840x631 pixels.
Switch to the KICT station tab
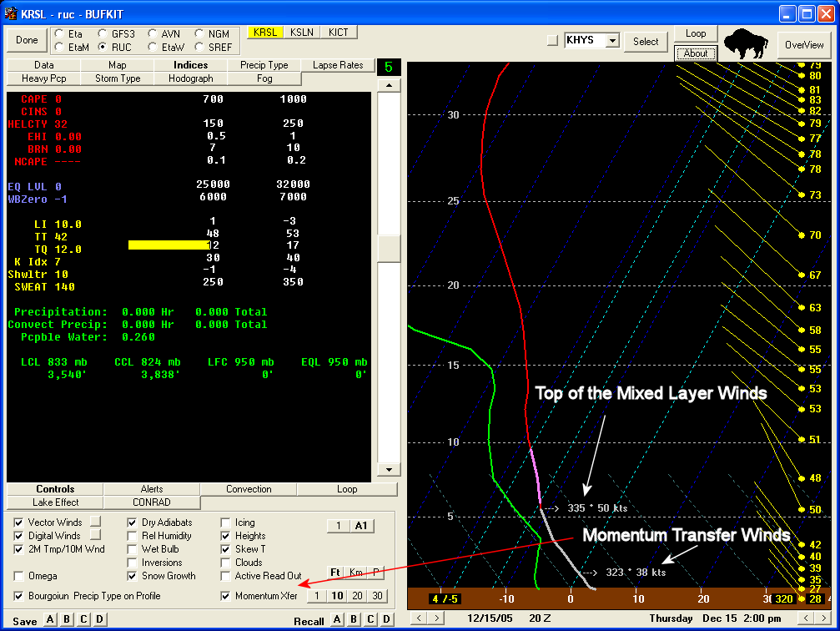338,33
